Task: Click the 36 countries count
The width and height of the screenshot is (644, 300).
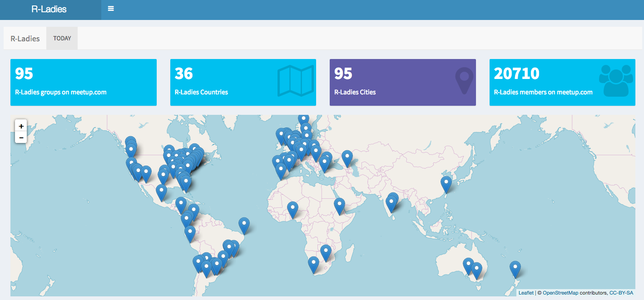Action: 184,74
